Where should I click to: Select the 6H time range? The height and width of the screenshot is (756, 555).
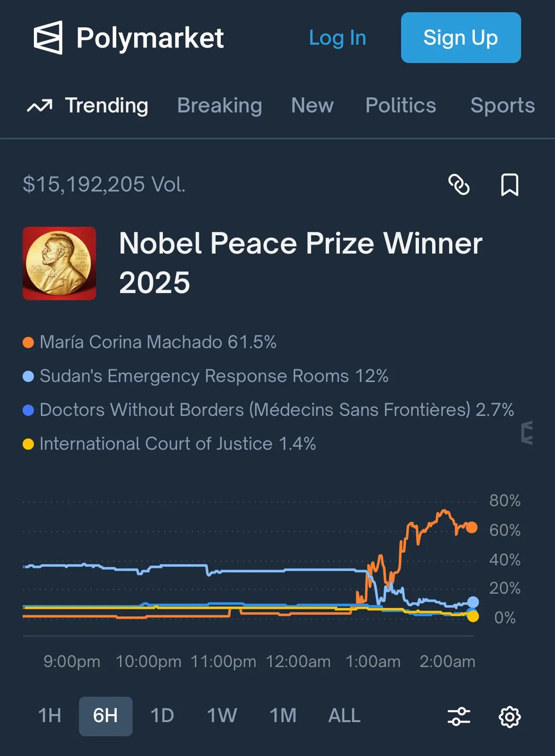click(x=105, y=716)
